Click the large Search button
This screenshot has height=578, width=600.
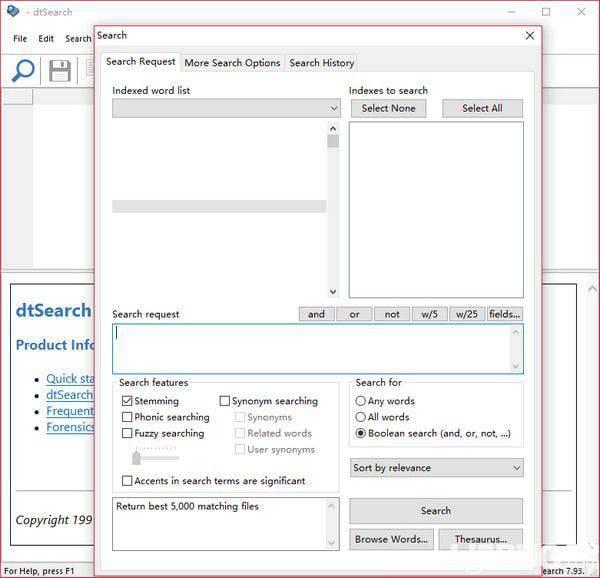tap(436, 511)
